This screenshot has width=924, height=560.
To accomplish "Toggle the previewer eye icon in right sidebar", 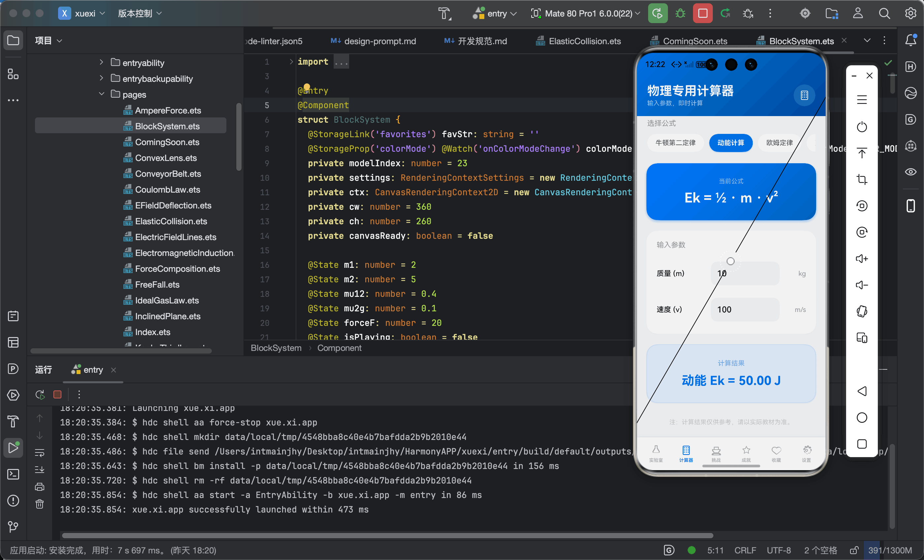I will tap(911, 172).
